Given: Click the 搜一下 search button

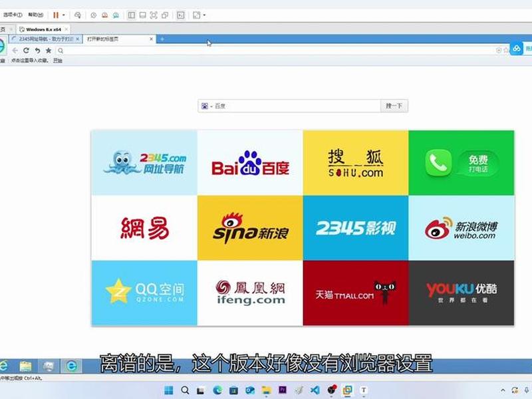Looking at the screenshot, I should 394,106.
